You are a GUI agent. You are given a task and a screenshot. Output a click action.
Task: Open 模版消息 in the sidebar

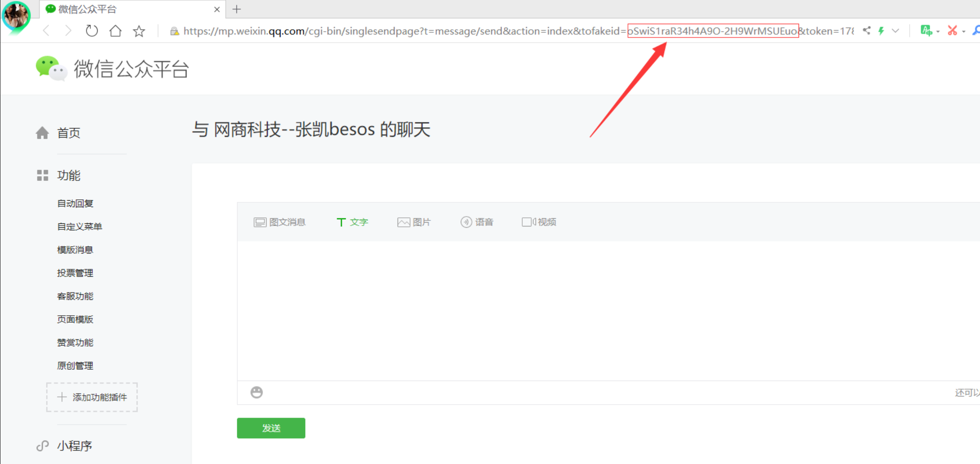point(75,250)
